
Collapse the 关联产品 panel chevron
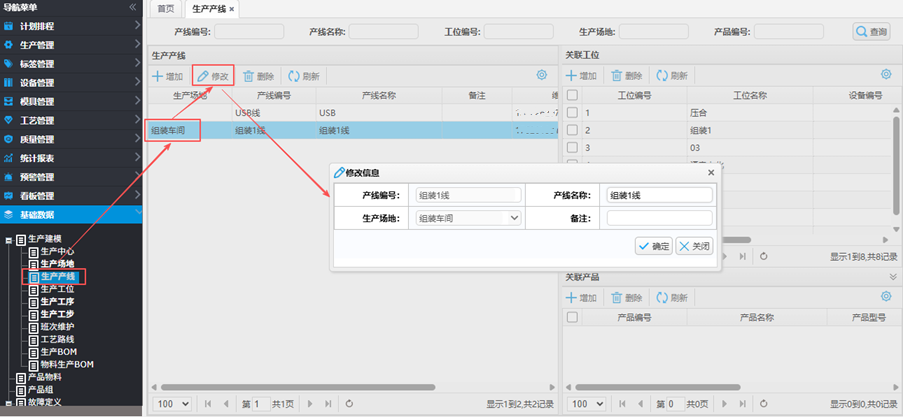(893, 277)
